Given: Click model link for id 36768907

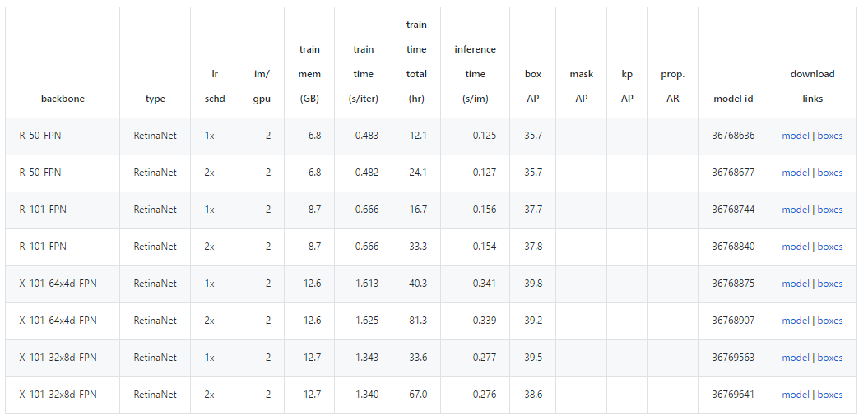Looking at the screenshot, I should pos(796,321).
